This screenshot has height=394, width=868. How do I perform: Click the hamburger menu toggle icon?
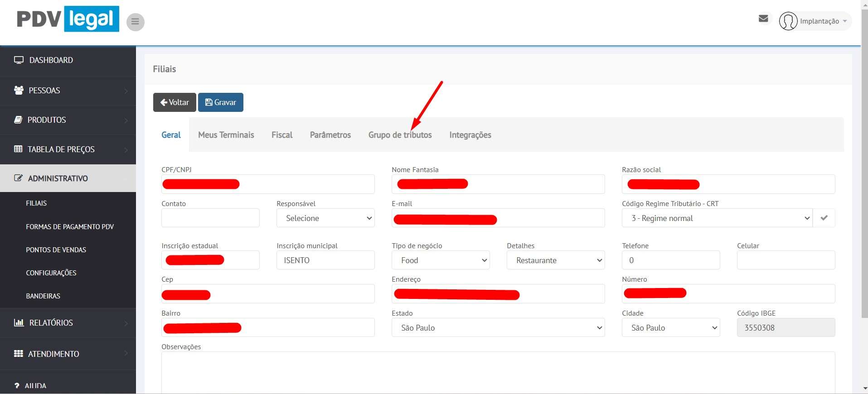pyautogui.click(x=135, y=22)
